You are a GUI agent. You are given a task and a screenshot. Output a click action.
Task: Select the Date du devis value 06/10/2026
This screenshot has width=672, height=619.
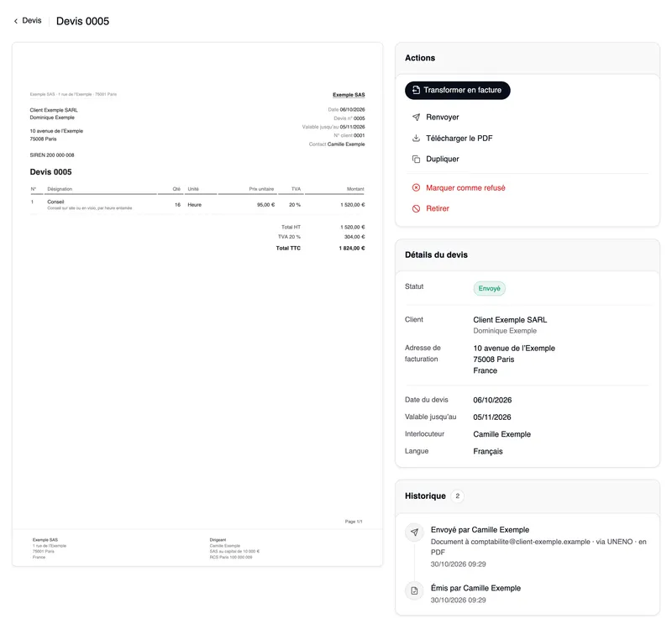(x=492, y=400)
